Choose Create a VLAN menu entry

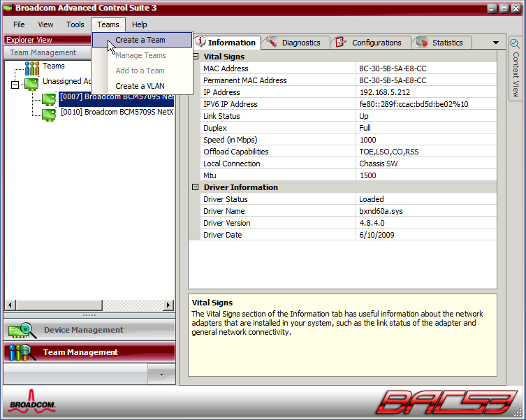(143, 86)
